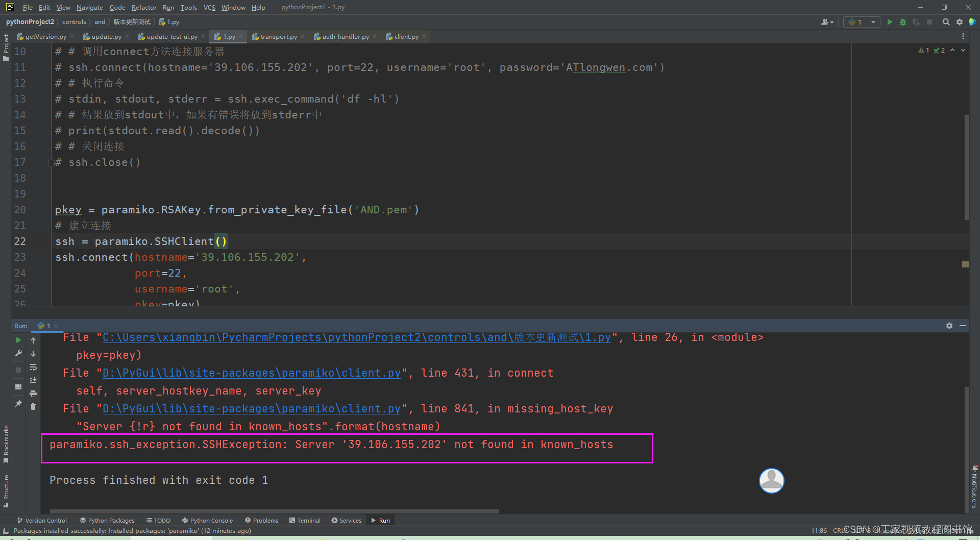This screenshot has height=540, width=980.
Task: Pin the Run tool window layout button
Action: coord(18,386)
